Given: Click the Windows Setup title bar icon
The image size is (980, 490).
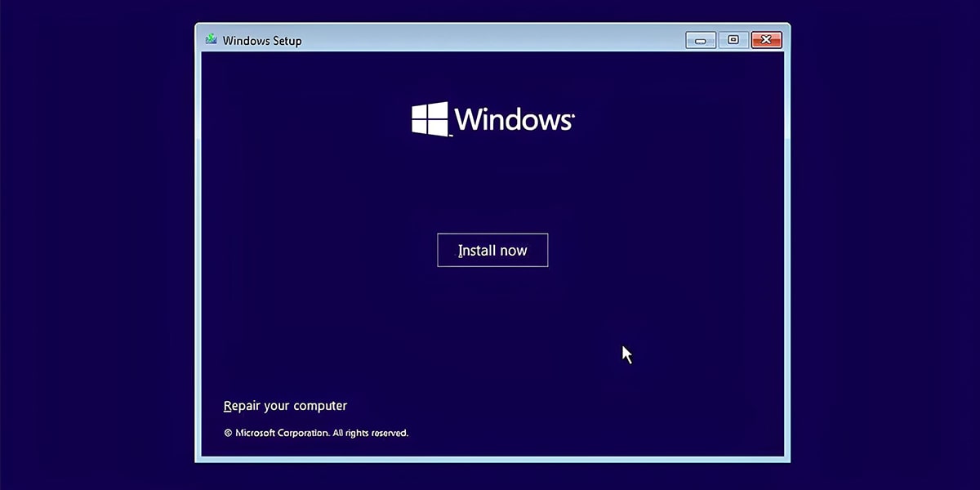Looking at the screenshot, I should pos(212,39).
